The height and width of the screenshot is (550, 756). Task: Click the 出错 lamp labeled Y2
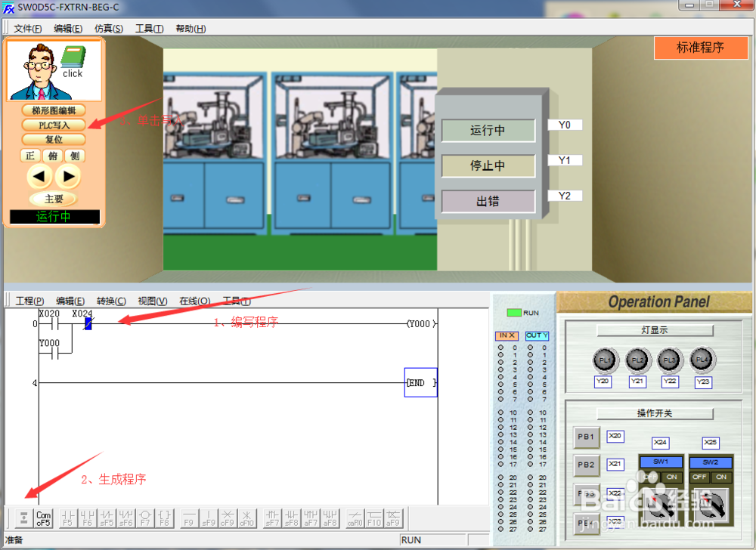488,201
